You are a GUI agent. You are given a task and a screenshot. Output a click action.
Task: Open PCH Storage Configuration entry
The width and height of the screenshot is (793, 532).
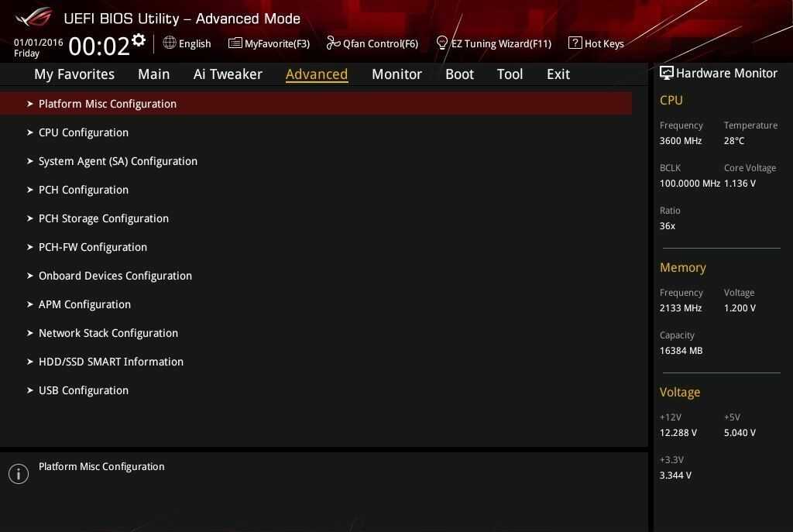click(x=104, y=218)
